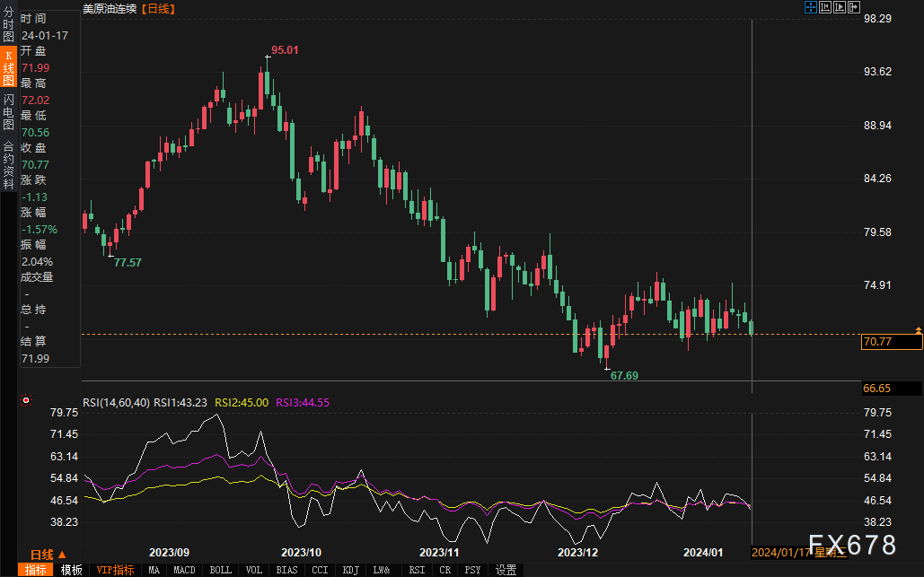This screenshot has height=577, width=924.
Task: Select the RSI indicator button
Action: 418,570
